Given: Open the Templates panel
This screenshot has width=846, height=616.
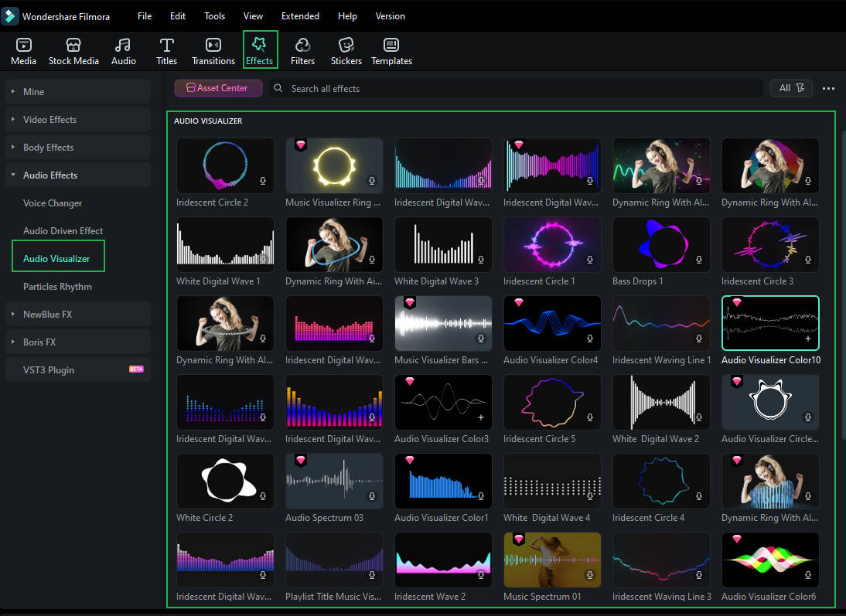Looking at the screenshot, I should 391,51.
